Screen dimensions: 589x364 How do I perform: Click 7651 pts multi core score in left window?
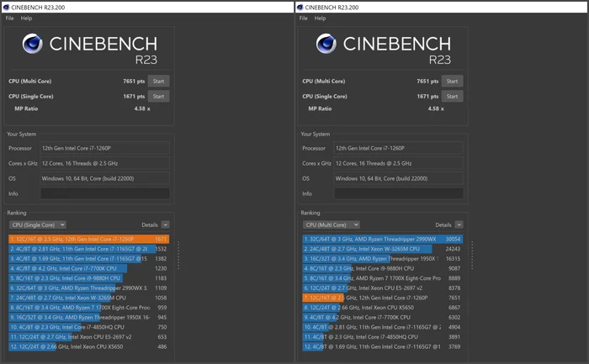click(x=134, y=81)
